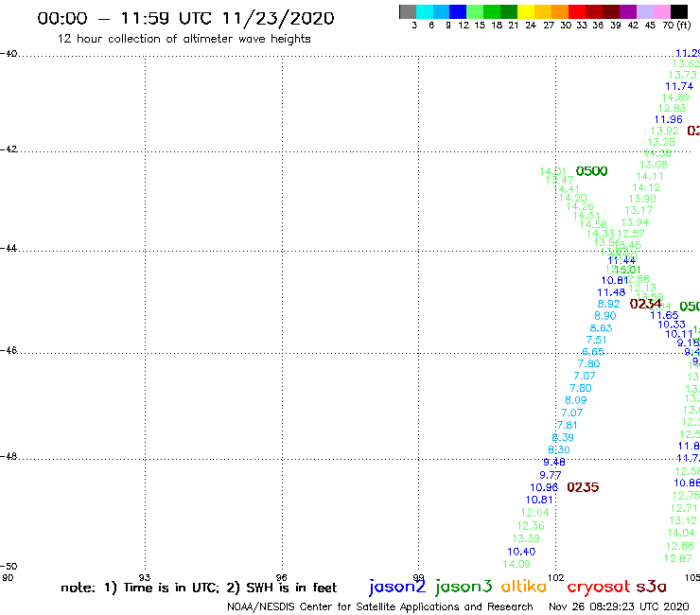Image resolution: width=700 pixels, height=615 pixels.
Task: Select the 8.09 wave height reading
Action: [576, 400]
